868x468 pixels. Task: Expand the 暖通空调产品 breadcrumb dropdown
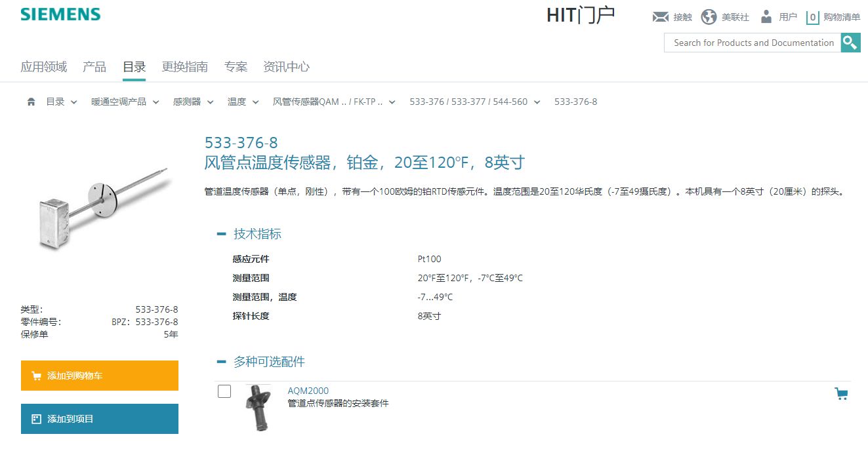[x=156, y=102]
